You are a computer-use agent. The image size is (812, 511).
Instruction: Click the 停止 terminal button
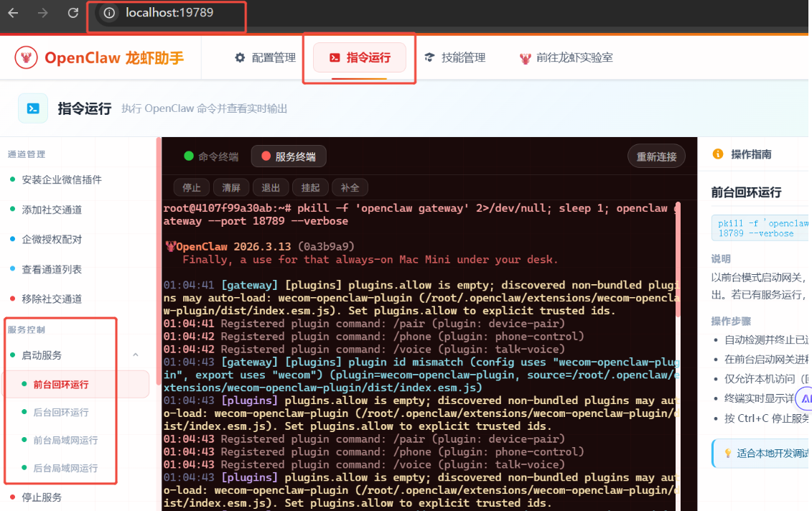191,187
